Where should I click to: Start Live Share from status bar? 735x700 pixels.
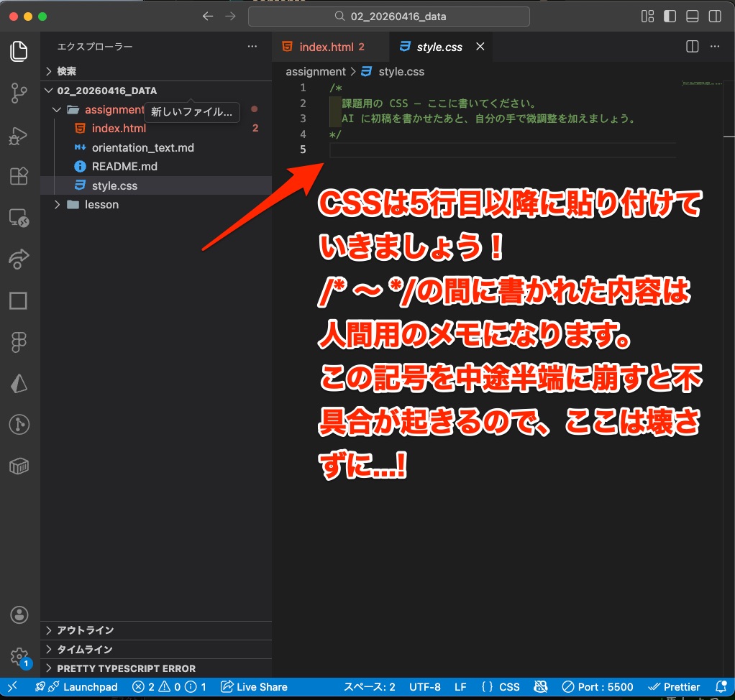(x=254, y=687)
